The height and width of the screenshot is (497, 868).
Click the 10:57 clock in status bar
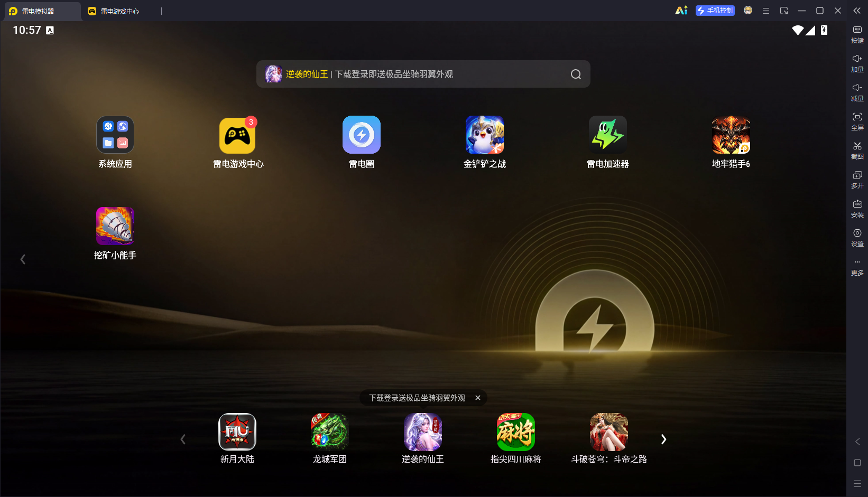click(27, 30)
